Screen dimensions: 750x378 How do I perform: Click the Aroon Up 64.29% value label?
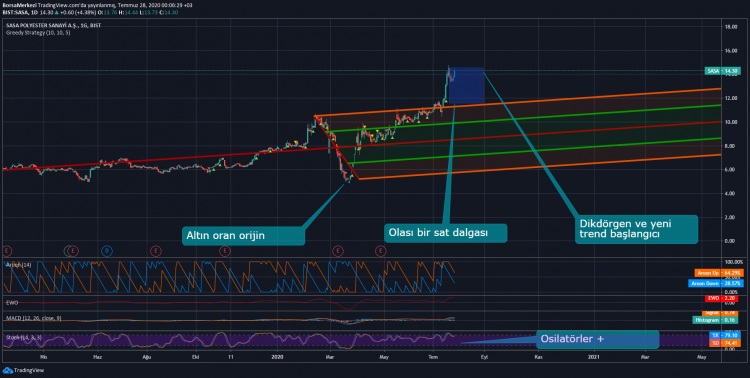[719, 273]
